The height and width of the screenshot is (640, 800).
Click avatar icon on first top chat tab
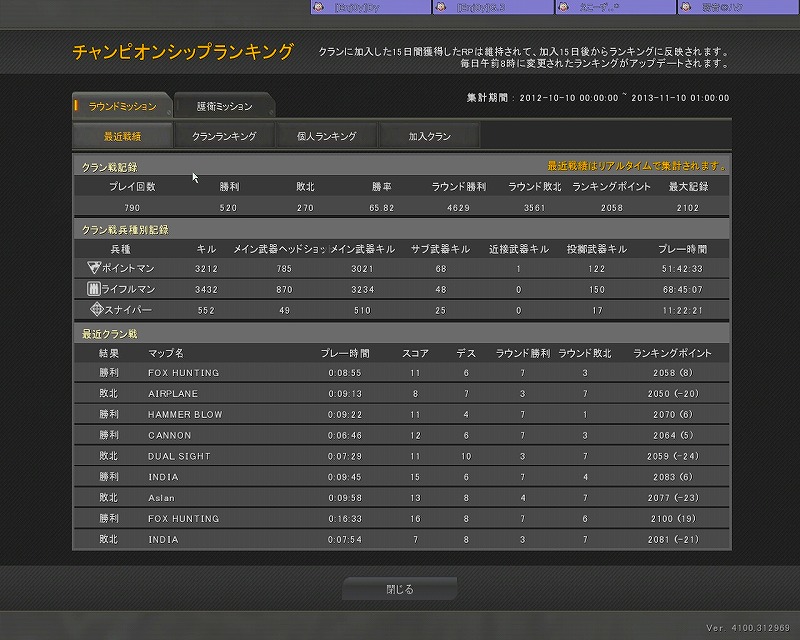click(317, 7)
